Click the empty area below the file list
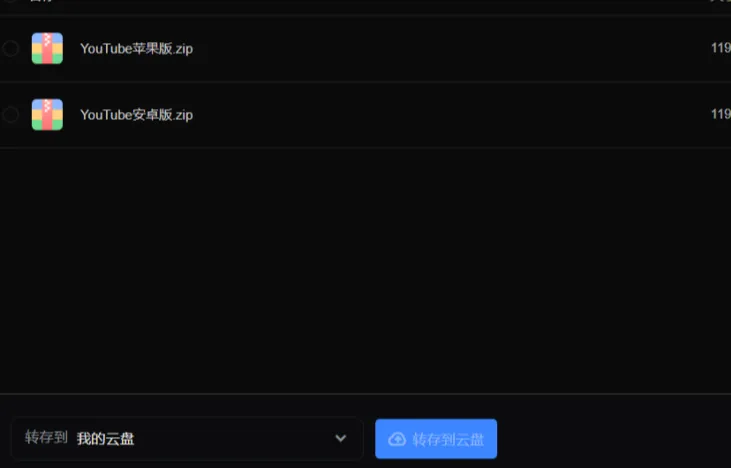The width and height of the screenshot is (731, 468). click(366, 270)
